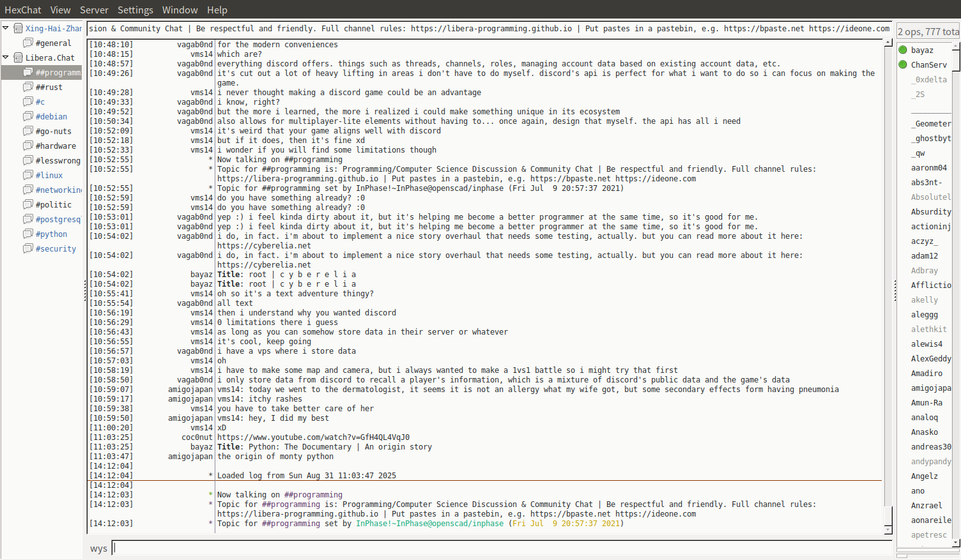The width and height of the screenshot is (961, 560).
Task: Click the #debian channel icon
Action: tap(28, 116)
